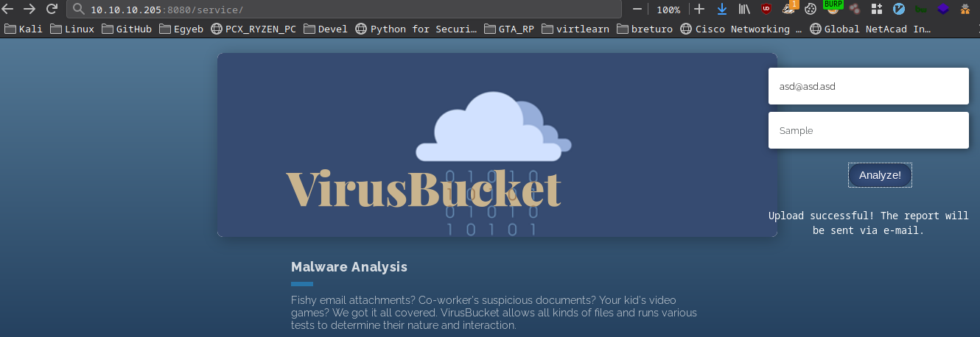
Task: Reload the current page
Action: [52, 10]
